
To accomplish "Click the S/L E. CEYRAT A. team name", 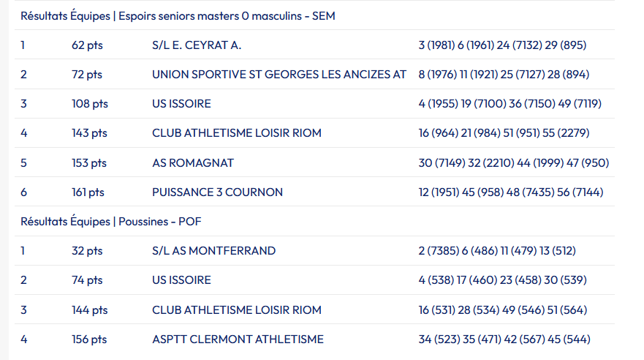I will click(x=197, y=45).
